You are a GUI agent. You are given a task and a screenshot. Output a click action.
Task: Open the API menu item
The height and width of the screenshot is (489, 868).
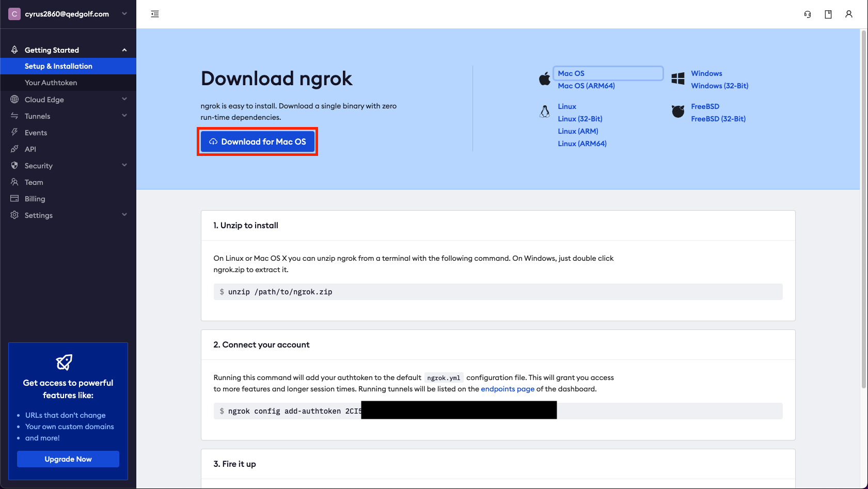pyautogui.click(x=30, y=149)
